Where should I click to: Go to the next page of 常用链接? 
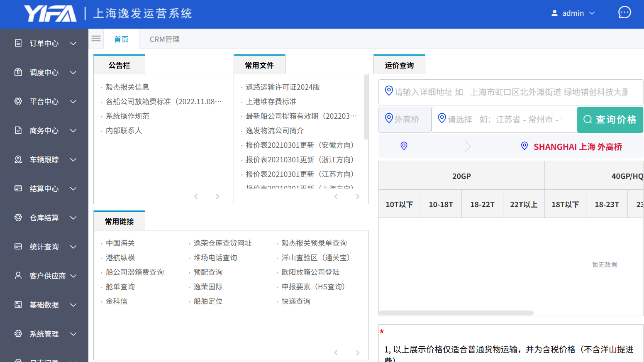(358, 352)
